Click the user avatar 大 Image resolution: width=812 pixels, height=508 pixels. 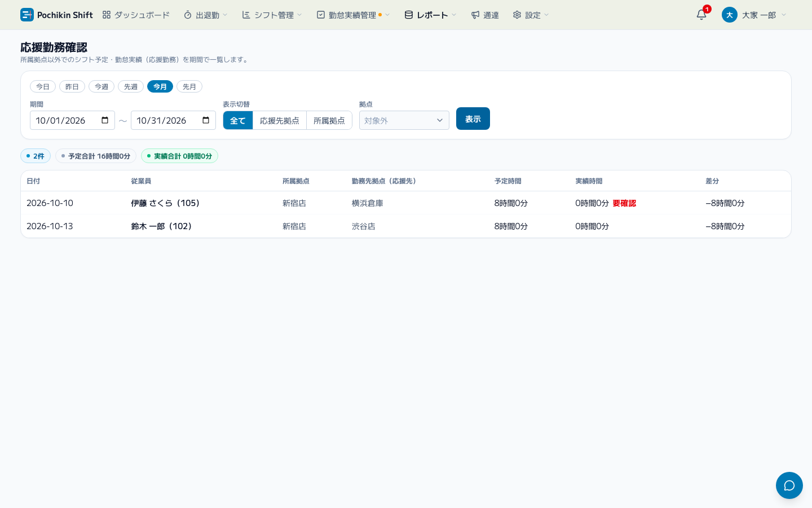coord(730,15)
